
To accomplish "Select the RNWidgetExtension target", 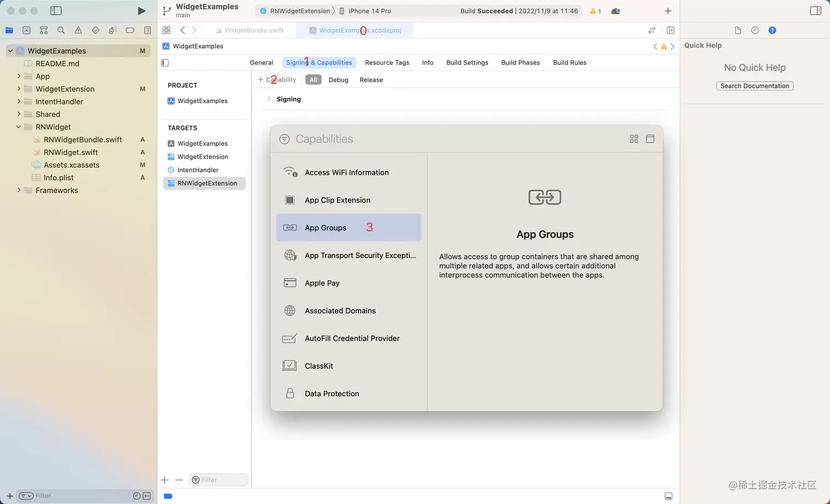I will tap(204, 183).
